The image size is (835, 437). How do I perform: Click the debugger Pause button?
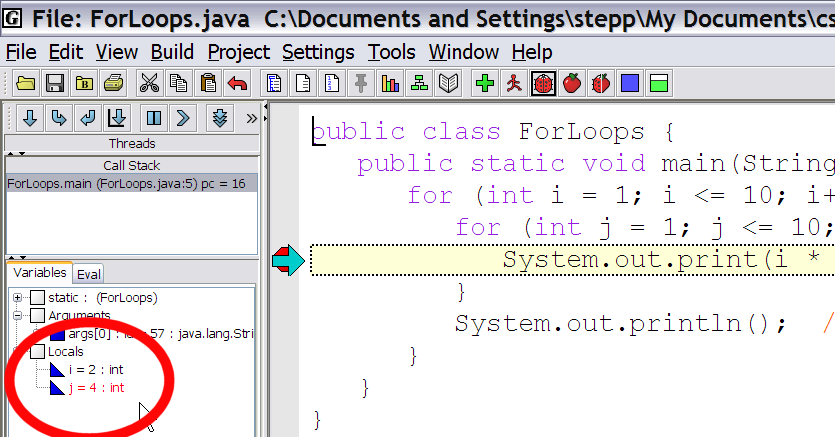(153, 118)
